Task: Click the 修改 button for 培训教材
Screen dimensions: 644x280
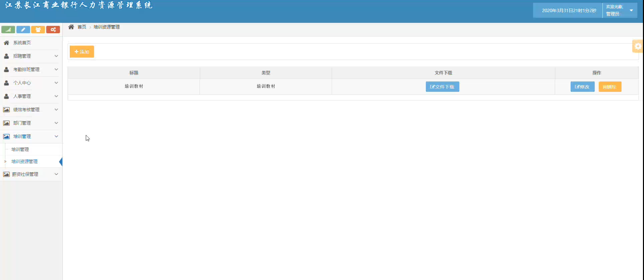Action: pos(582,87)
